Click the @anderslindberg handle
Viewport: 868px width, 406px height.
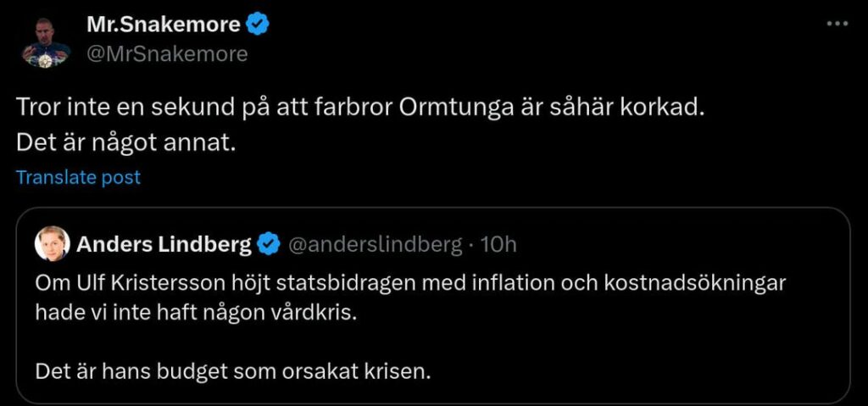376,245
